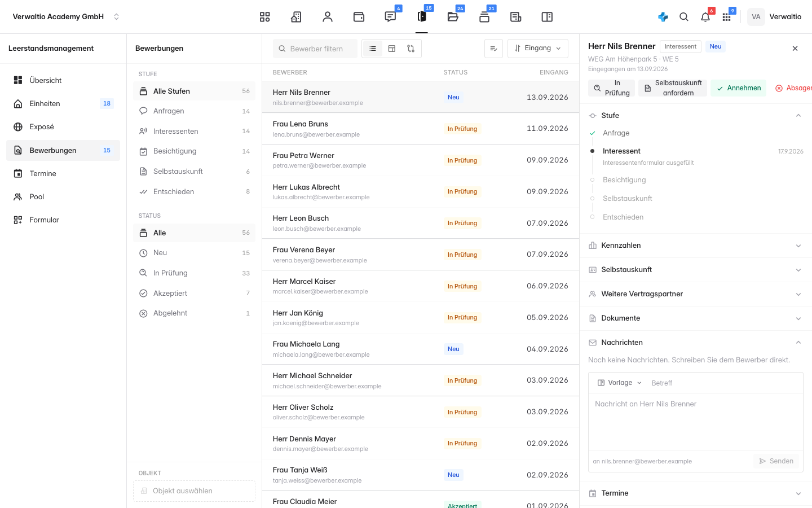
Task: Click Selbstauskunft anfordern button
Action: tap(673, 88)
